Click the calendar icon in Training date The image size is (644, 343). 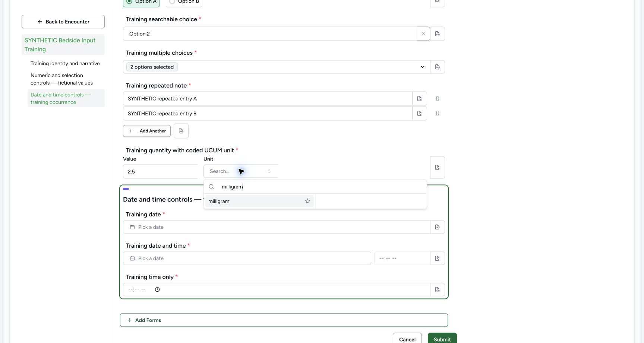pyautogui.click(x=132, y=227)
